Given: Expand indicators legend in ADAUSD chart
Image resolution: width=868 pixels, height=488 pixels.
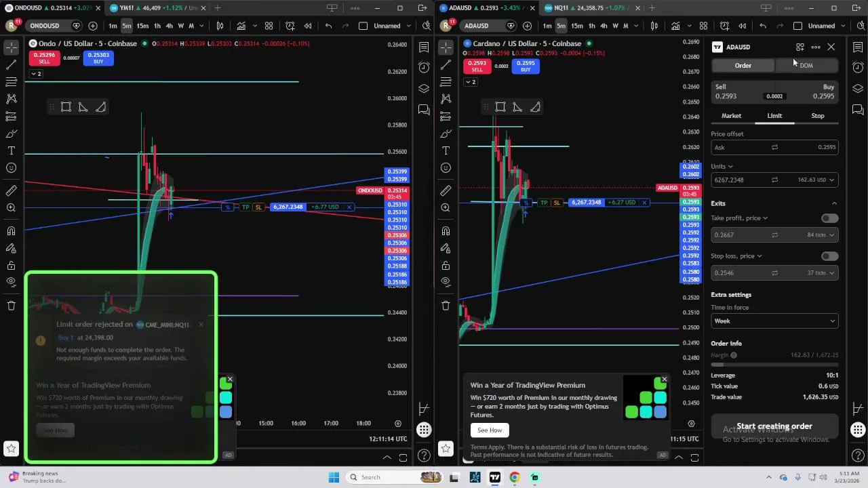Looking at the screenshot, I should pyautogui.click(x=470, y=81).
